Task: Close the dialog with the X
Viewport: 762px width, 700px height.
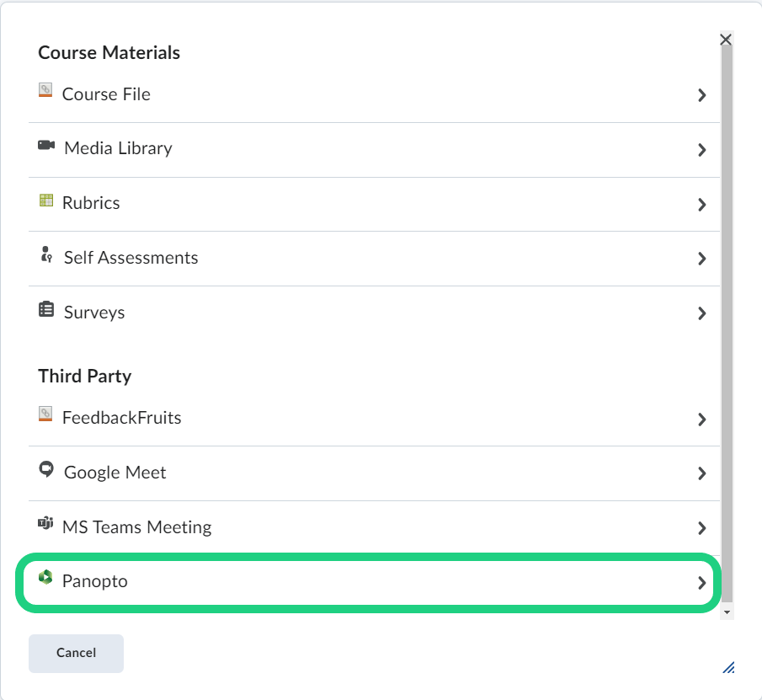Action: point(726,40)
